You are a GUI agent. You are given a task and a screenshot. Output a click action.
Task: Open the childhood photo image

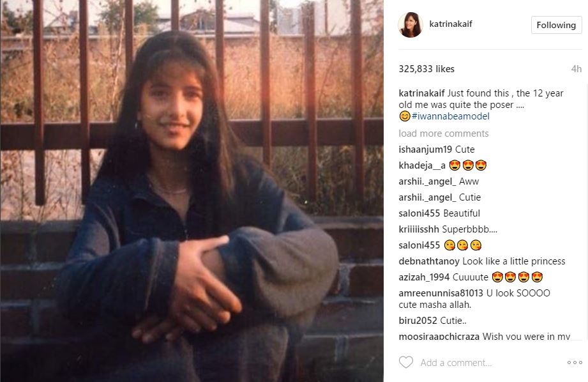pos(192,191)
